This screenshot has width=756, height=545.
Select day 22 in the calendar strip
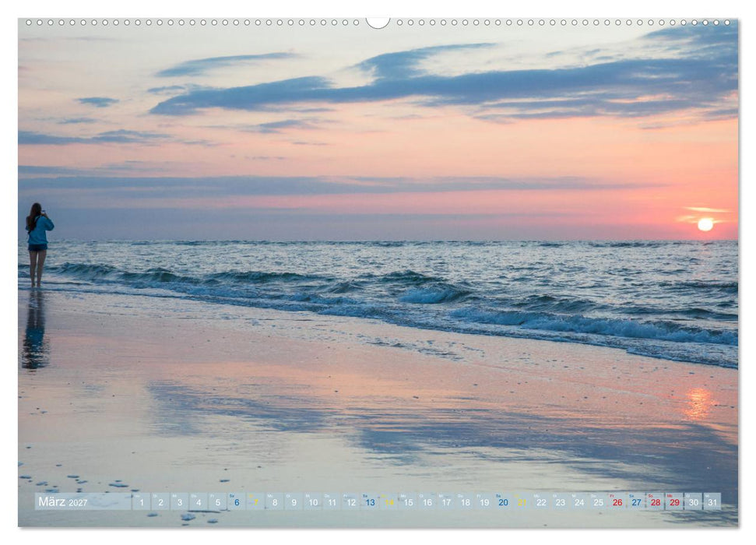(x=541, y=501)
